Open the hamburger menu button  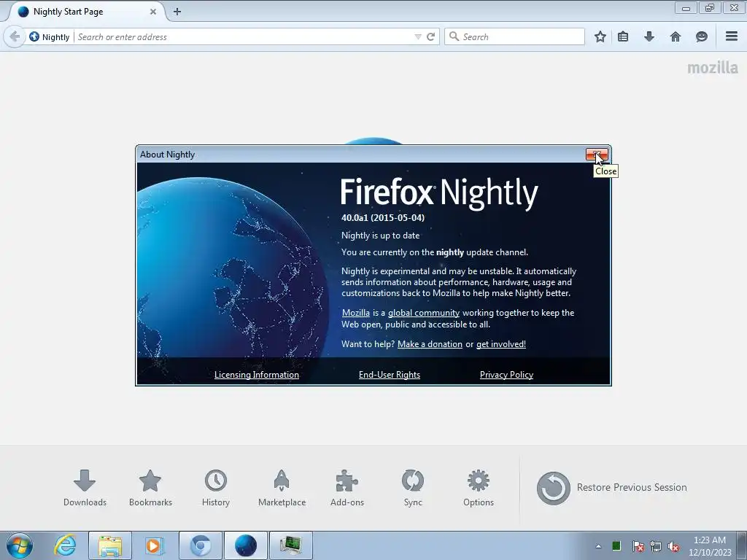732,36
